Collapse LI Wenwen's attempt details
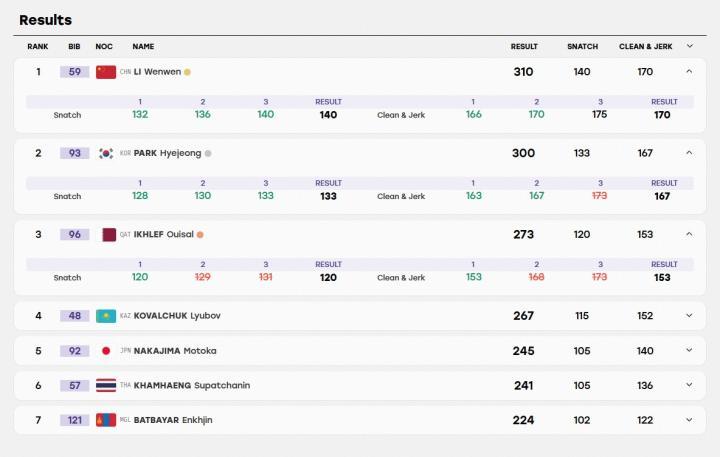The width and height of the screenshot is (720, 457). [689, 71]
